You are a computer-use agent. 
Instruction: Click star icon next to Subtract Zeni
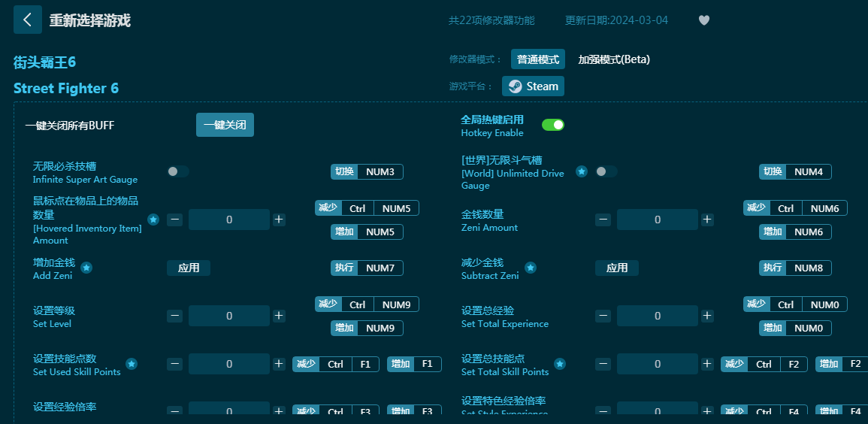[531, 268]
